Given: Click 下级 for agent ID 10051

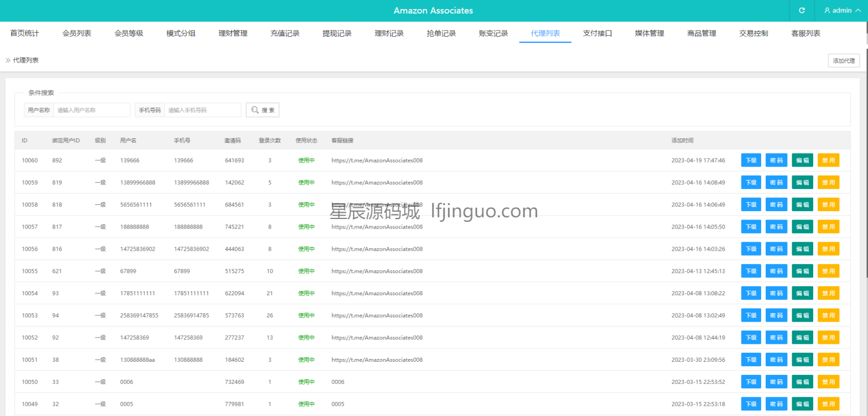Looking at the screenshot, I should 751,360.
